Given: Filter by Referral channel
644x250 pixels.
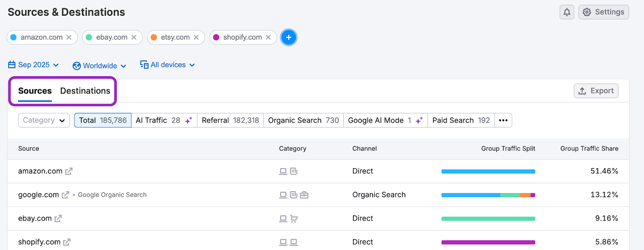Looking at the screenshot, I should click(230, 120).
